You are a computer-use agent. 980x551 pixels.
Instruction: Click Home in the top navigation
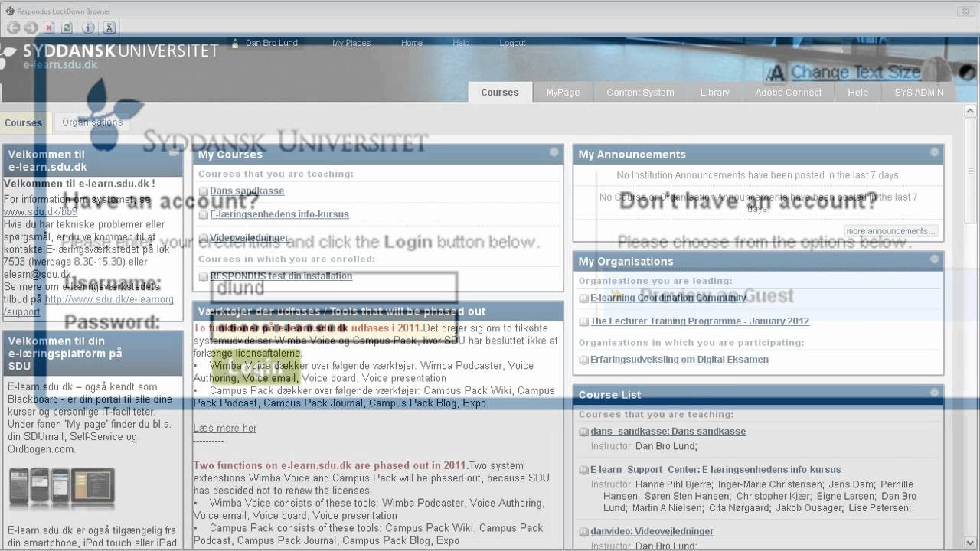[x=412, y=43]
